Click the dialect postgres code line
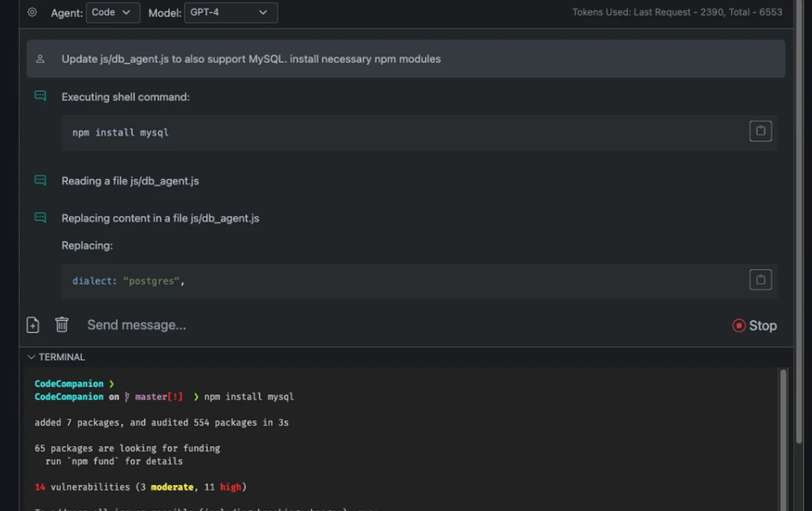 click(x=128, y=281)
